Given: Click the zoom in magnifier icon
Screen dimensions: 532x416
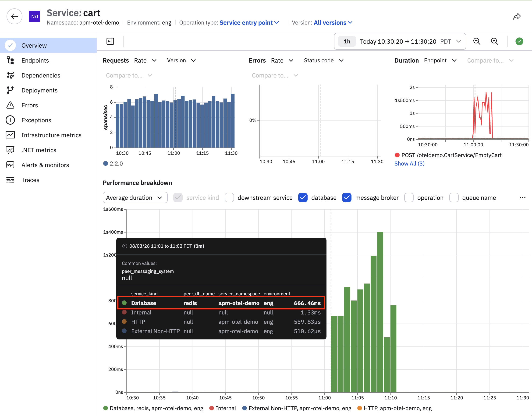Looking at the screenshot, I should point(494,41).
